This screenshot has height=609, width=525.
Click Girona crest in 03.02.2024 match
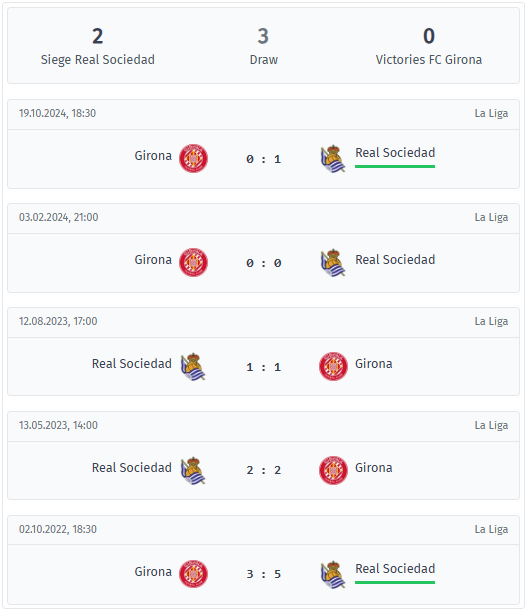pos(193,263)
